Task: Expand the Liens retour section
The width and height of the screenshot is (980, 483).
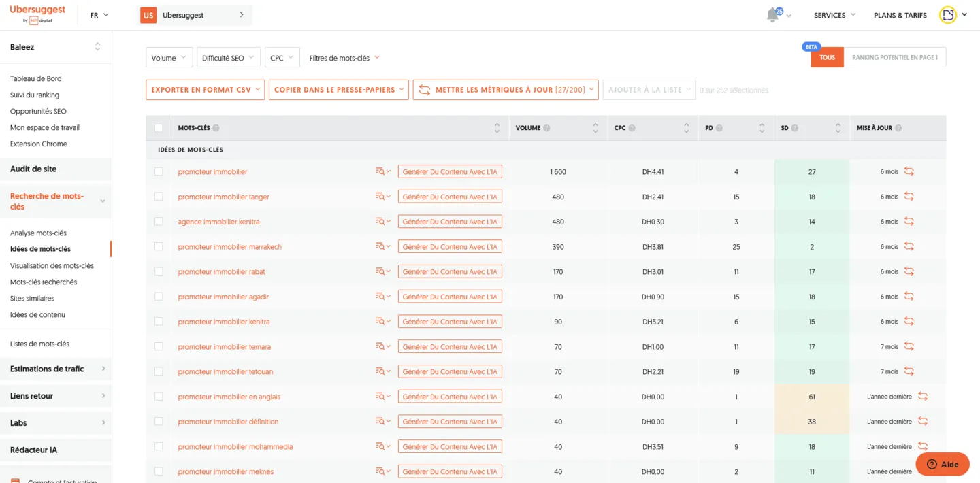Action: [56, 396]
